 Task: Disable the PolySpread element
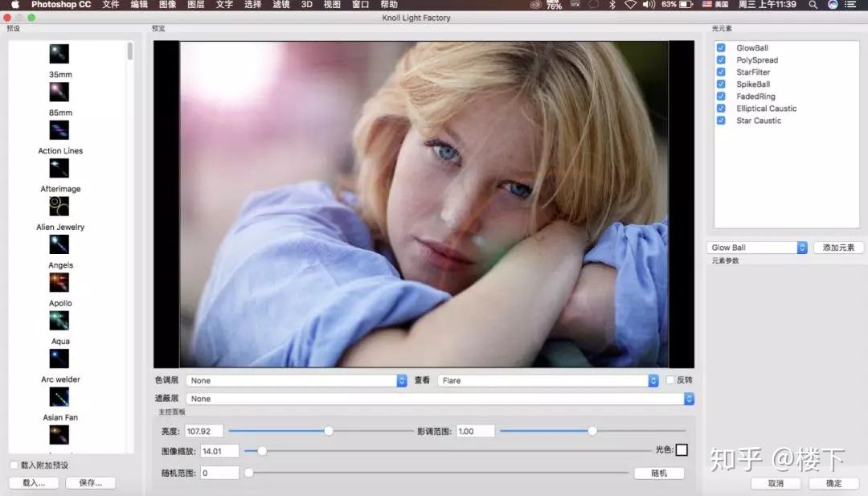(721, 59)
